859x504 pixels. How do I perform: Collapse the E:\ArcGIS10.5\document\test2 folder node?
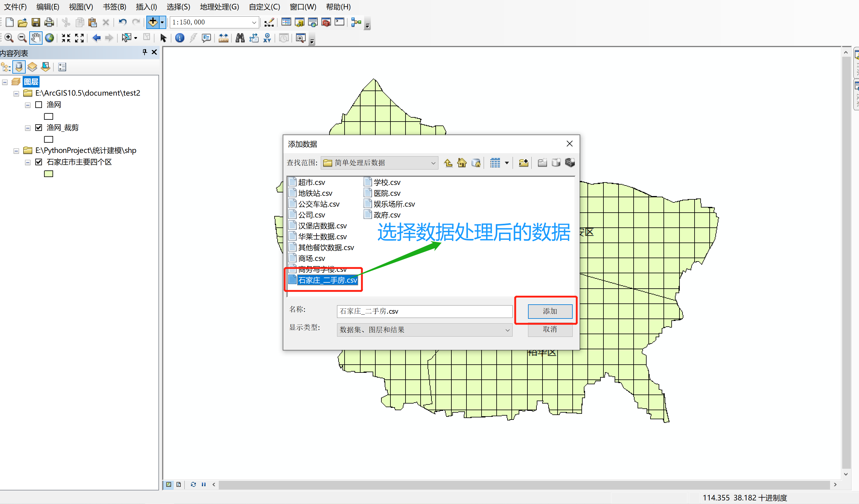point(16,94)
